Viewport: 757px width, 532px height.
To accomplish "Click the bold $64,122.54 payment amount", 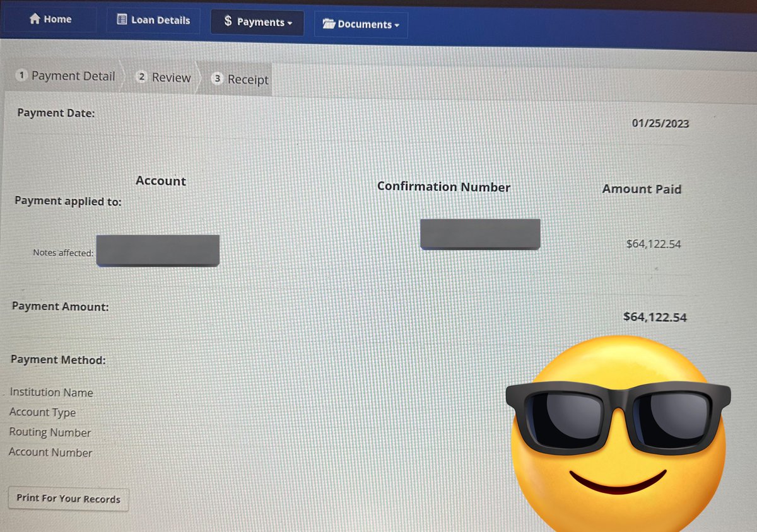I will coord(655,317).
